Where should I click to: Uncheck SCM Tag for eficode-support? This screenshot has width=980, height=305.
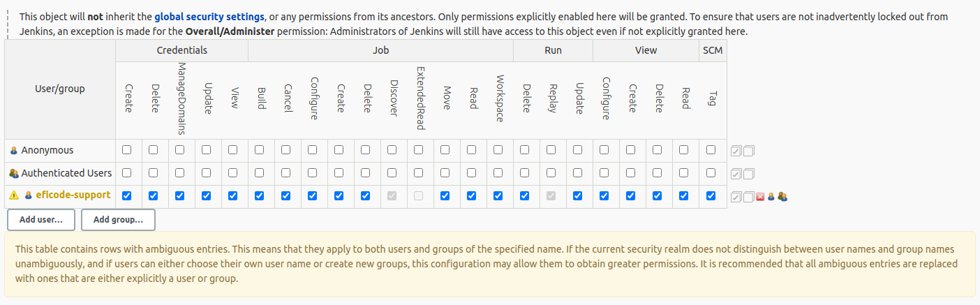pyautogui.click(x=711, y=196)
